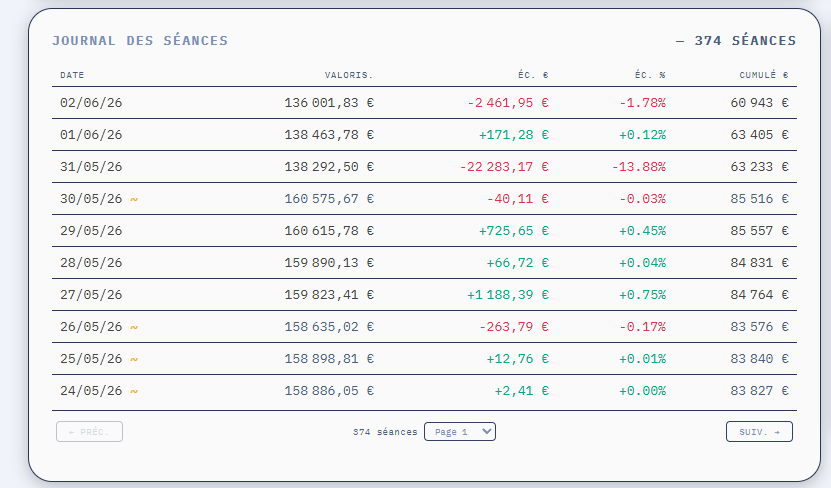Click the percentage +0.04%
The image size is (831, 488).
pos(642,263)
